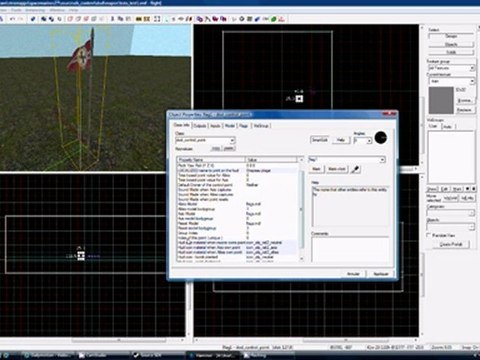Open the property value combo box showing flag1
The image size is (480, 360).
coord(347,160)
